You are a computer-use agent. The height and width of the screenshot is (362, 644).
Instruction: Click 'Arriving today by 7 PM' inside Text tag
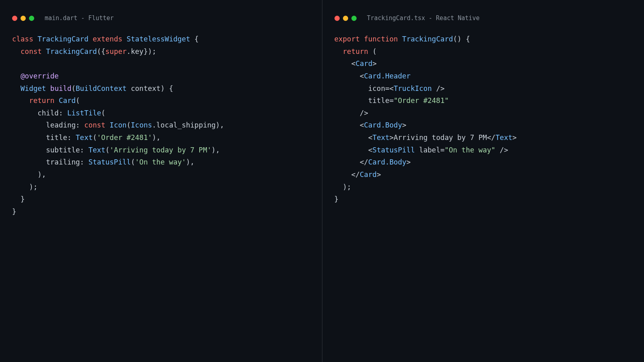[x=440, y=138]
